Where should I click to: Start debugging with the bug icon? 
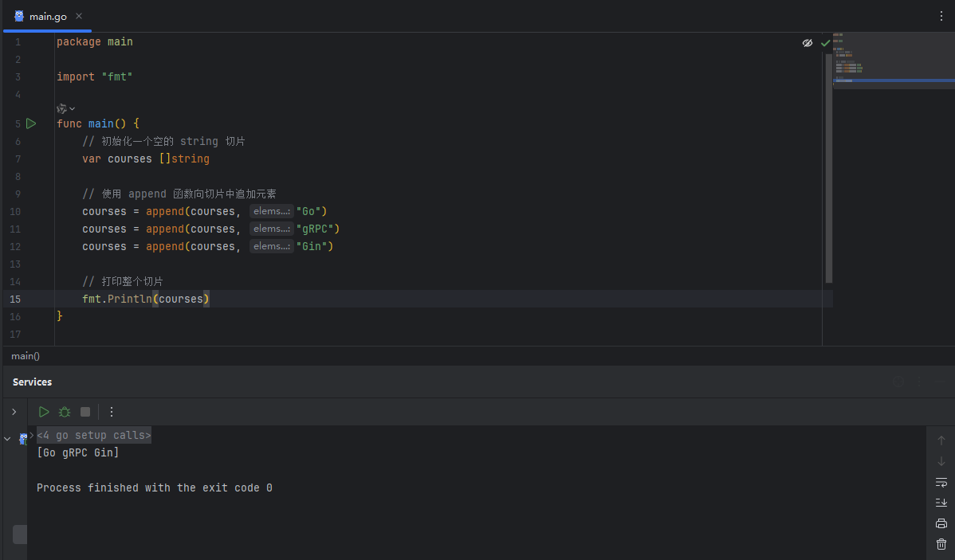(65, 412)
